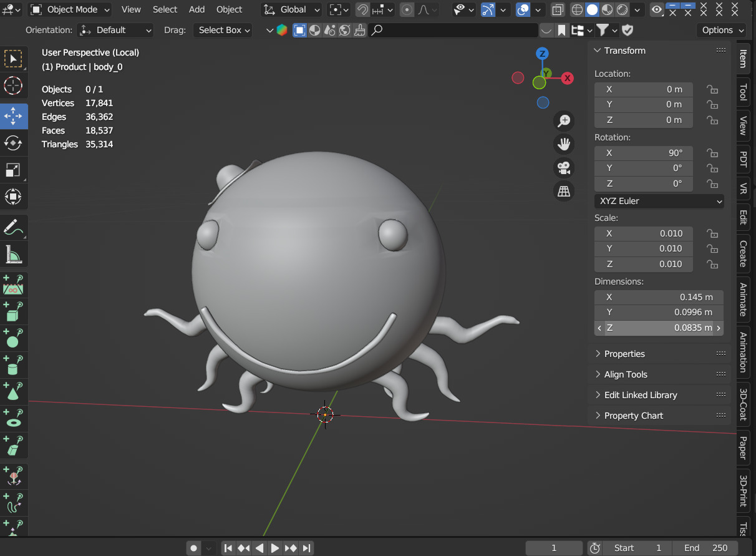Click the pan hand viewport button
The width and height of the screenshot is (756, 556).
click(564, 145)
